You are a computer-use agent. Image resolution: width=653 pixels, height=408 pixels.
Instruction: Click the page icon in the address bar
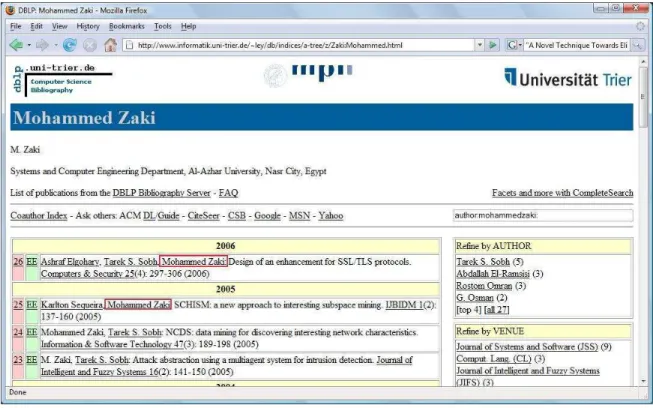tap(130, 45)
